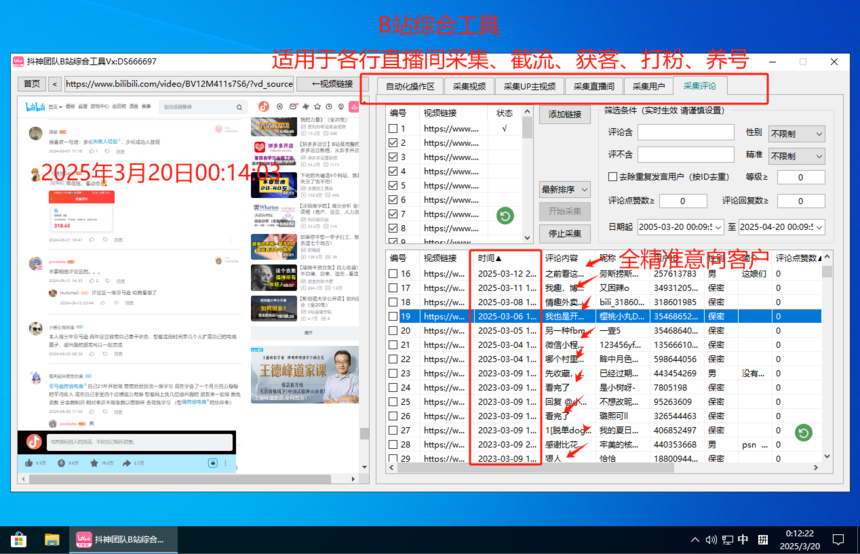Click the browser pane horizontal scrollbar
Screen dimensions: 860x554
coord(180,478)
